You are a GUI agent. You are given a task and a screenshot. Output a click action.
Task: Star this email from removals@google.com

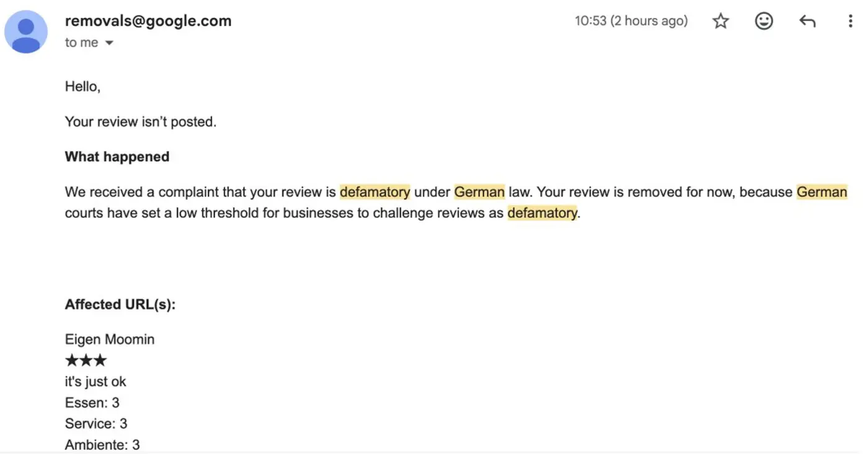point(720,22)
